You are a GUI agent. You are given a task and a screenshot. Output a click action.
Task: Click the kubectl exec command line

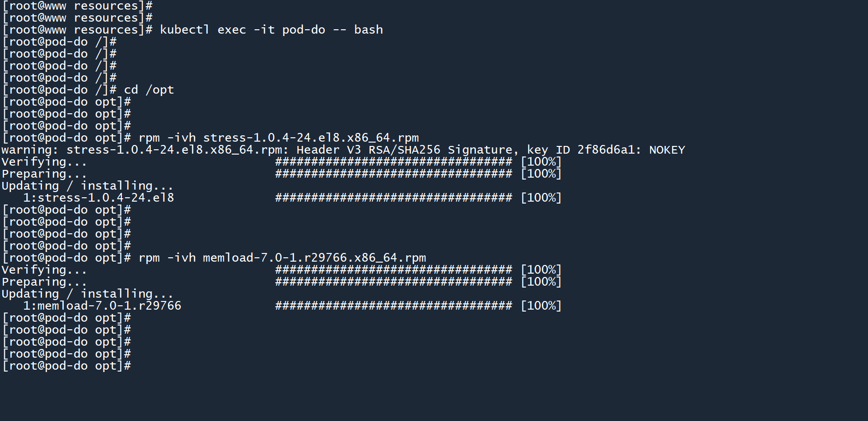(x=271, y=30)
